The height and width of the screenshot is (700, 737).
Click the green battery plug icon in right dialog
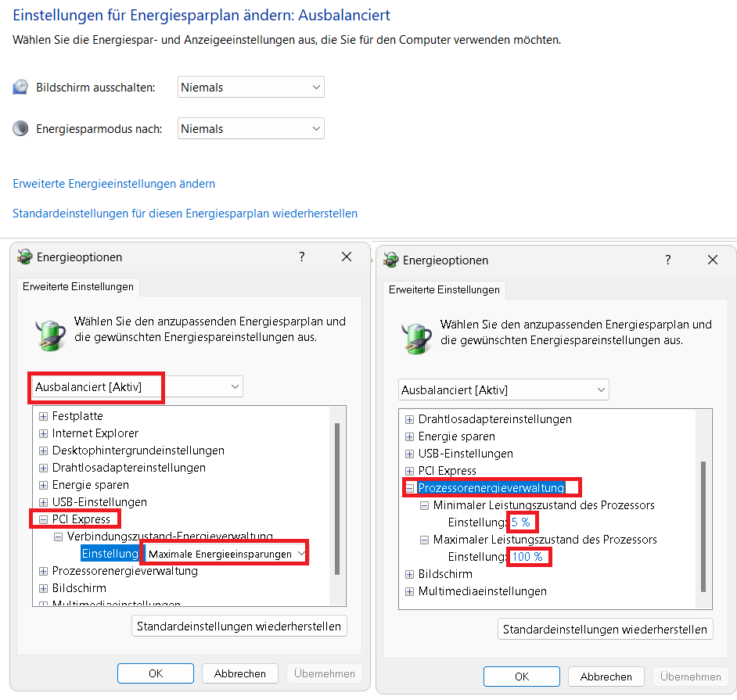416,338
